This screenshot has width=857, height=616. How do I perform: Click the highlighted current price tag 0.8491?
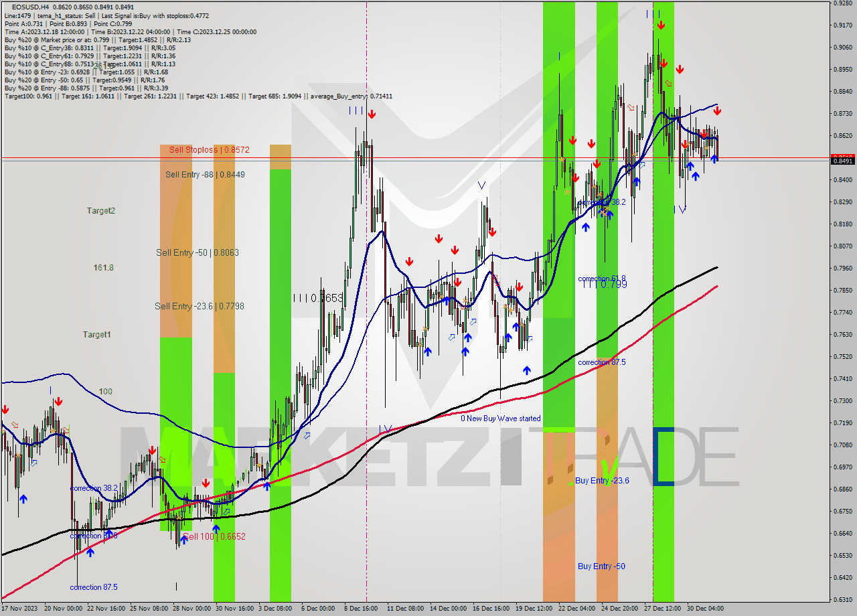click(x=842, y=161)
